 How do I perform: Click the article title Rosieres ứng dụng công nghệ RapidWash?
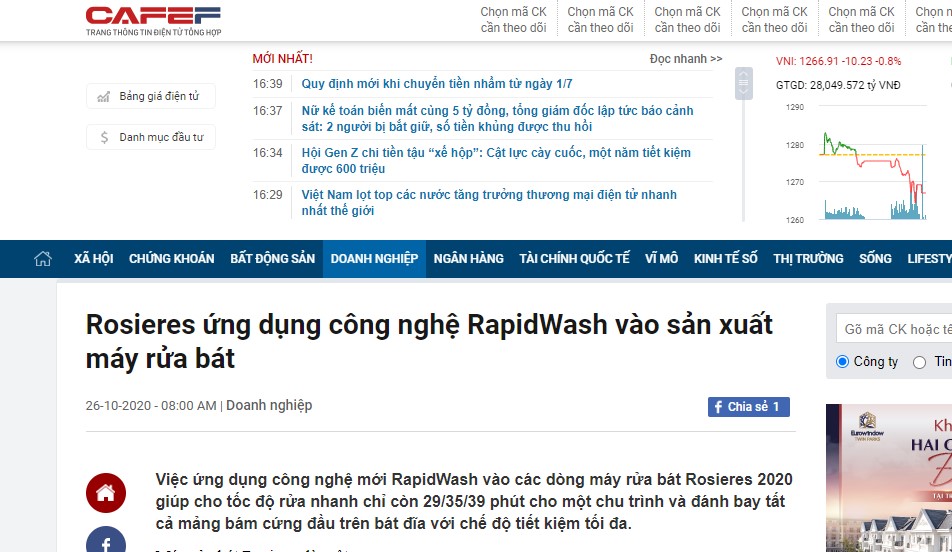point(429,342)
